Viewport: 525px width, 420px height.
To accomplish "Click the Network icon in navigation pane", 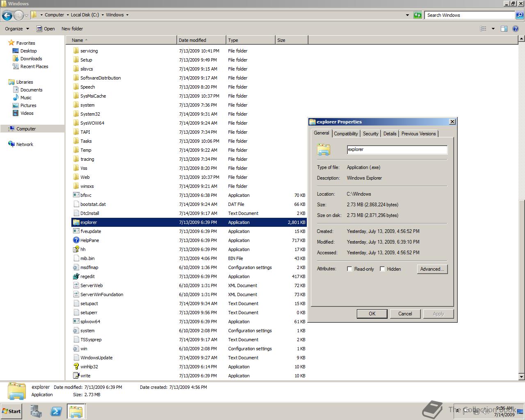I will point(11,144).
